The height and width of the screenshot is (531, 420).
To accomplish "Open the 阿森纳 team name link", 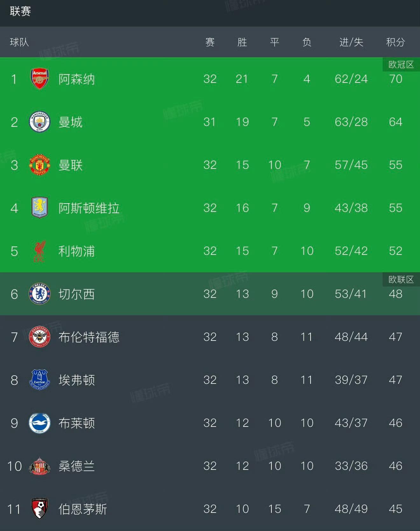I will click(76, 79).
